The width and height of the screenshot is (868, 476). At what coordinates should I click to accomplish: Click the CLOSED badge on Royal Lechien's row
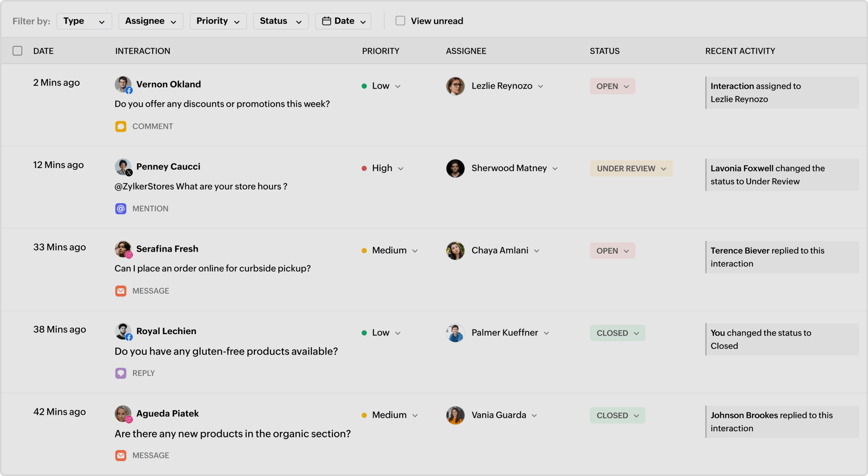click(617, 333)
